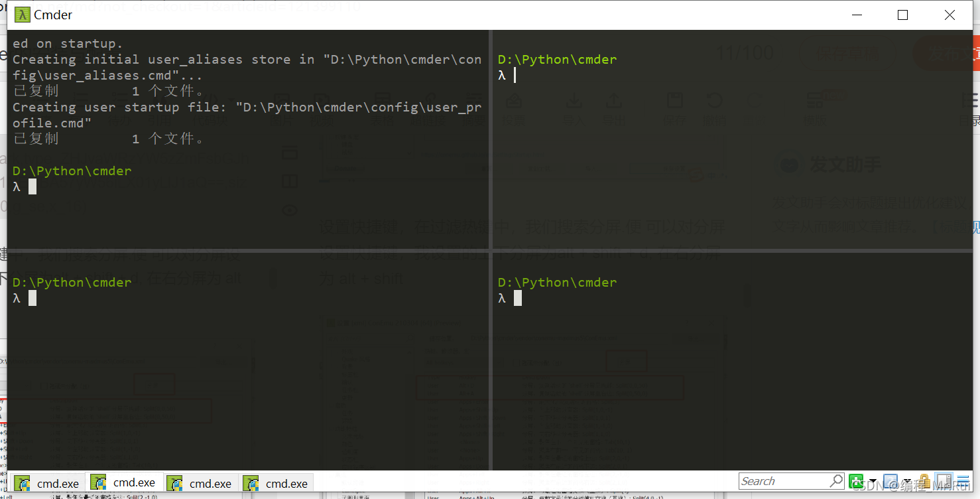The height and width of the screenshot is (499, 980).
Task: Maximize the Cmder window
Action: 902,15
